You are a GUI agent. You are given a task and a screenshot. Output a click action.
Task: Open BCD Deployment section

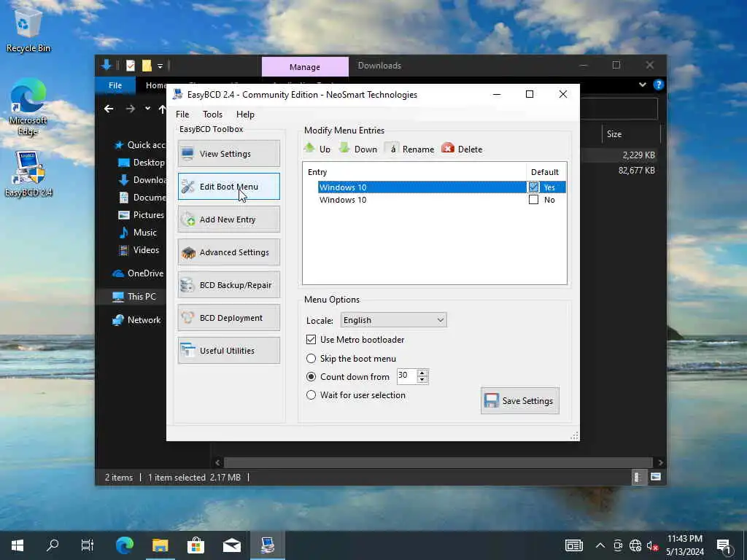click(x=228, y=318)
